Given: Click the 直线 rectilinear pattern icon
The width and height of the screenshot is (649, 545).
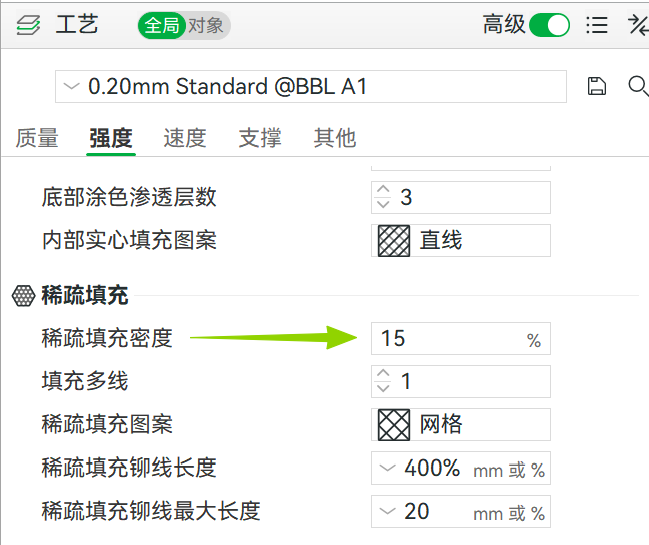Looking at the screenshot, I should (x=393, y=240).
